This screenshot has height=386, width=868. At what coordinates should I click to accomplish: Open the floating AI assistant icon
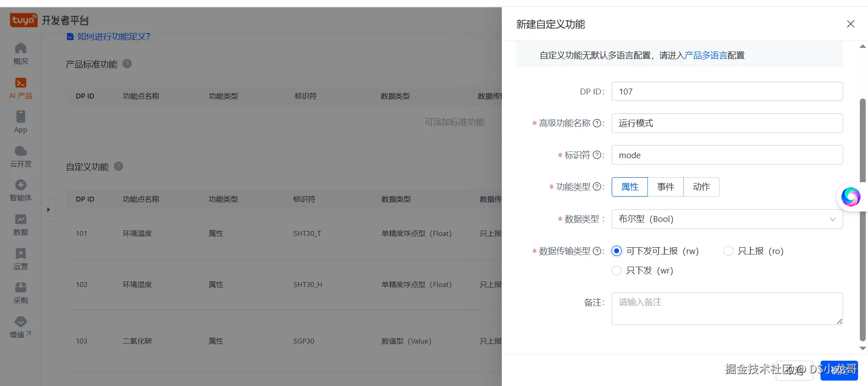[850, 197]
